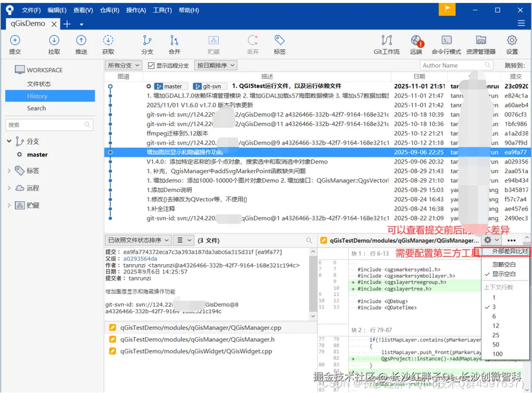Toggle 显示空白 option
The width and height of the screenshot is (532, 393).
point(504,274)
